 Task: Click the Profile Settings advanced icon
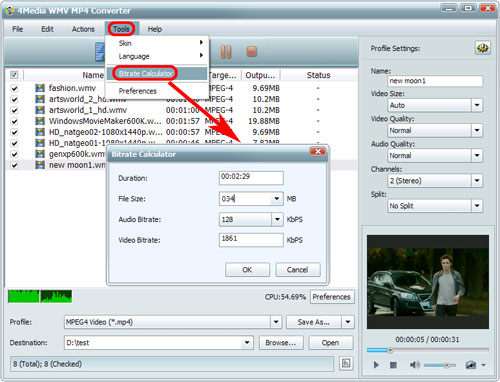(x=482, y=48)
